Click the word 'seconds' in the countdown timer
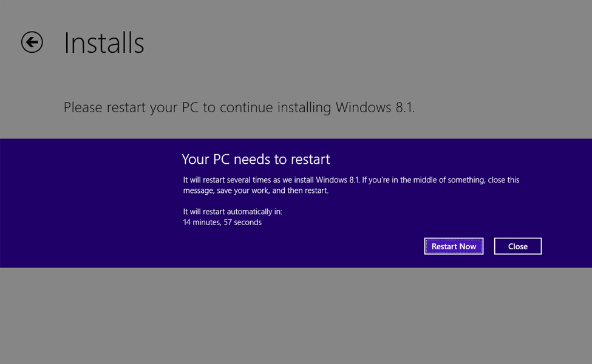 coord(248,222)
